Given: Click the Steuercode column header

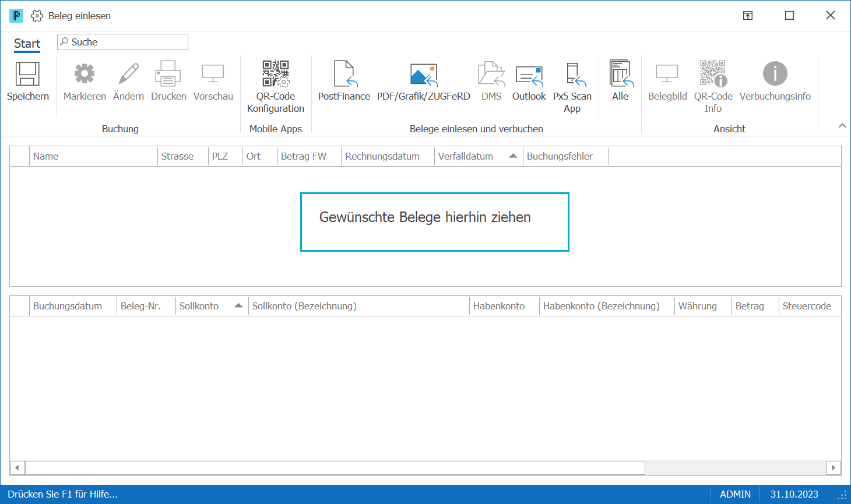Looking at the screenshot, I should pos(810,306).
